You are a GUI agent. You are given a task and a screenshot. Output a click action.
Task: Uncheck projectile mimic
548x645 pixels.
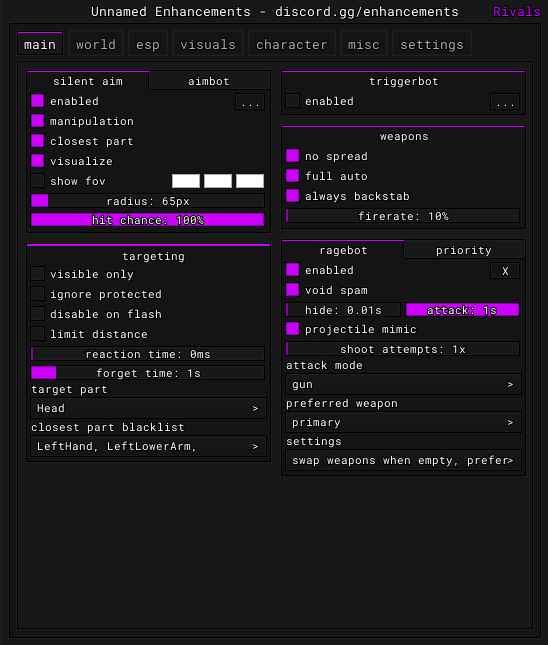[x=293, y=329]
